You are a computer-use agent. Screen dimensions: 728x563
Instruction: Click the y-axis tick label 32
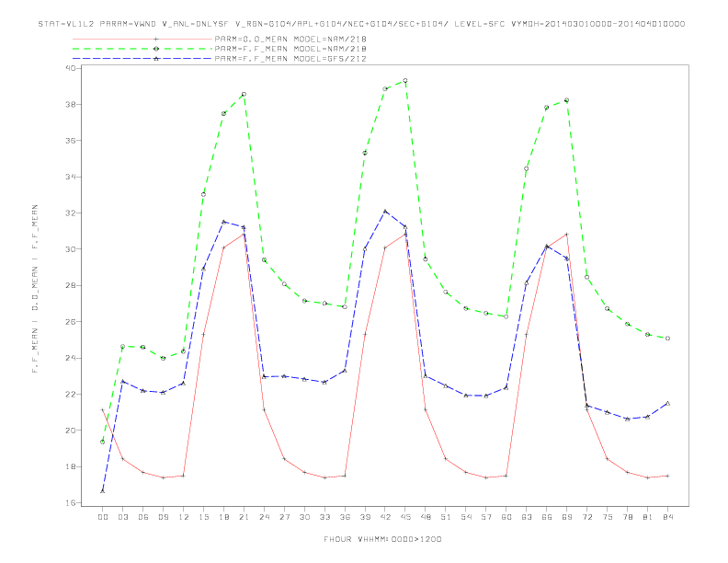tap(71, 213)
